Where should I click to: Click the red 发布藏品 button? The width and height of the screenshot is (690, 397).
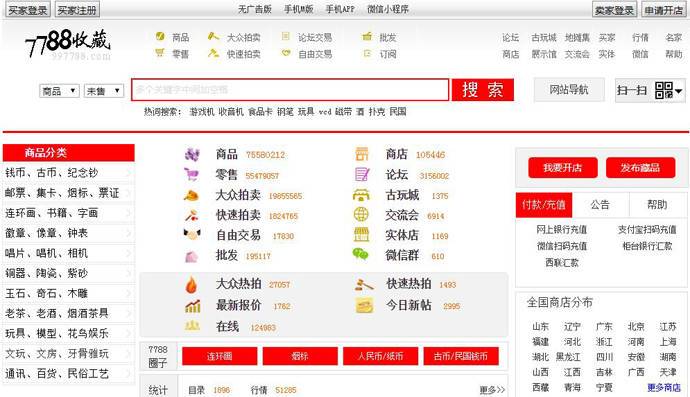pos(640,168)
